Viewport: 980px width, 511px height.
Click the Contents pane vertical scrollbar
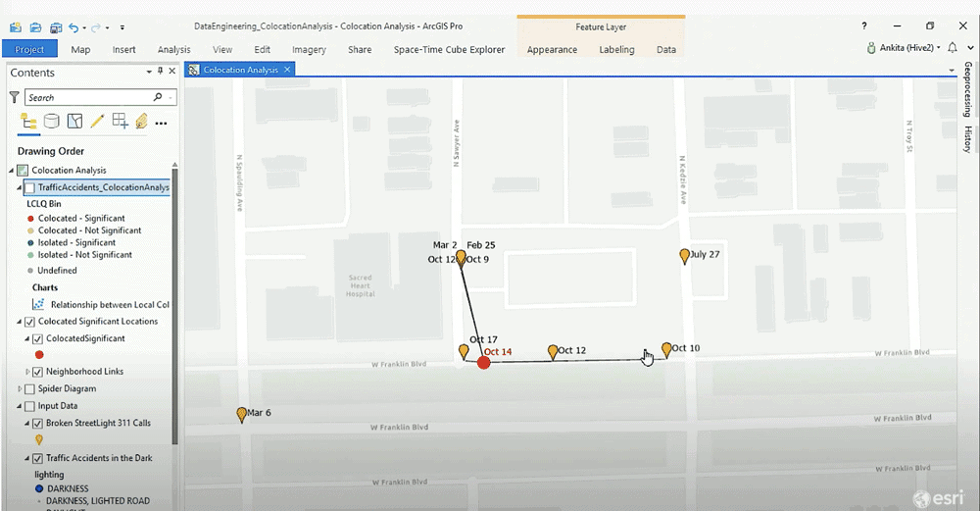(x=174, y=306)
